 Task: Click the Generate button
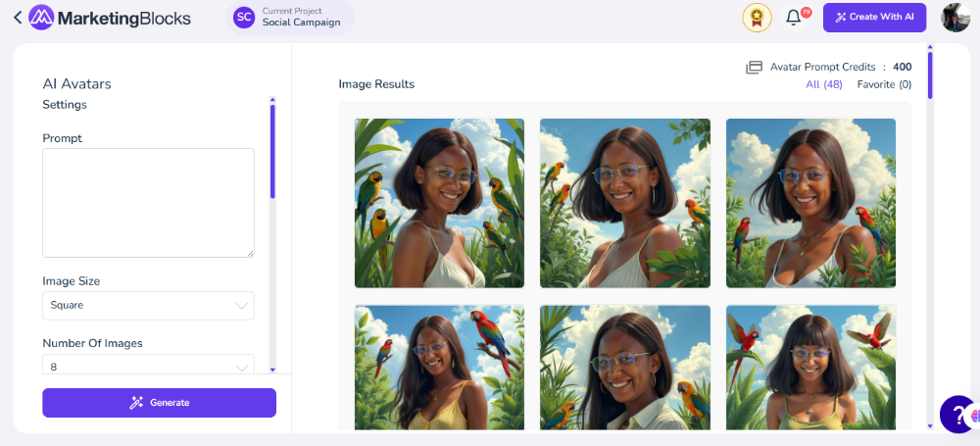[160, 403]
